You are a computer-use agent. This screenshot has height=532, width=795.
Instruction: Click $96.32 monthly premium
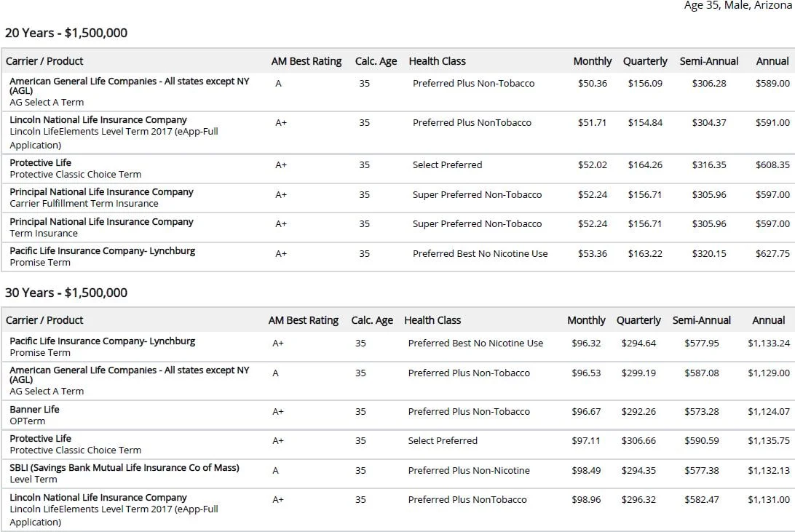pyautogui.click(x=586, y=343)
